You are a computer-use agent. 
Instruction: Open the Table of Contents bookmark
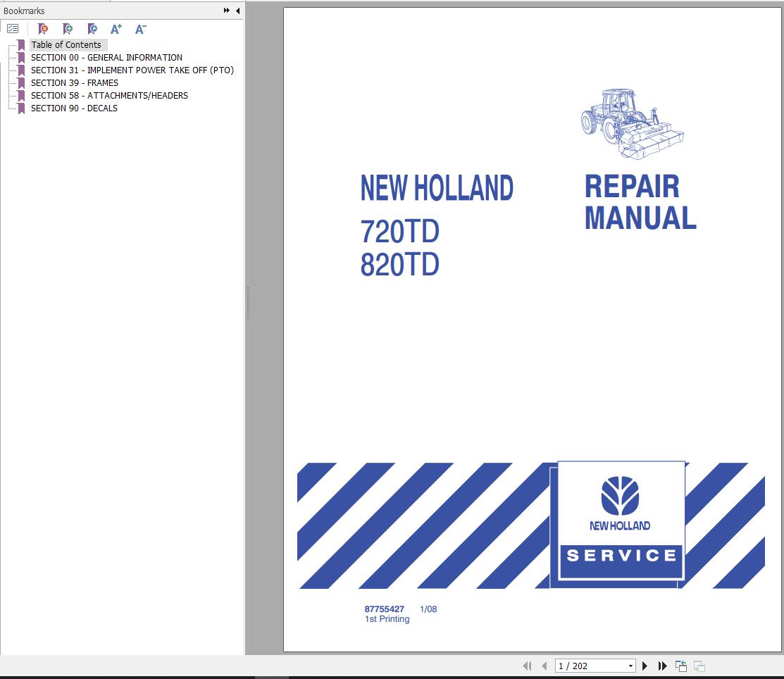tap(66, 45)
